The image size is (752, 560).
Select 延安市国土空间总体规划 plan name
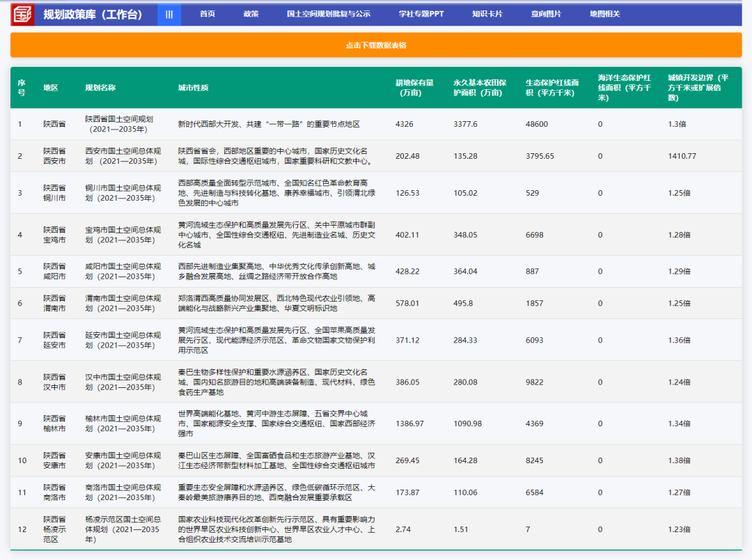click(123, 340)
